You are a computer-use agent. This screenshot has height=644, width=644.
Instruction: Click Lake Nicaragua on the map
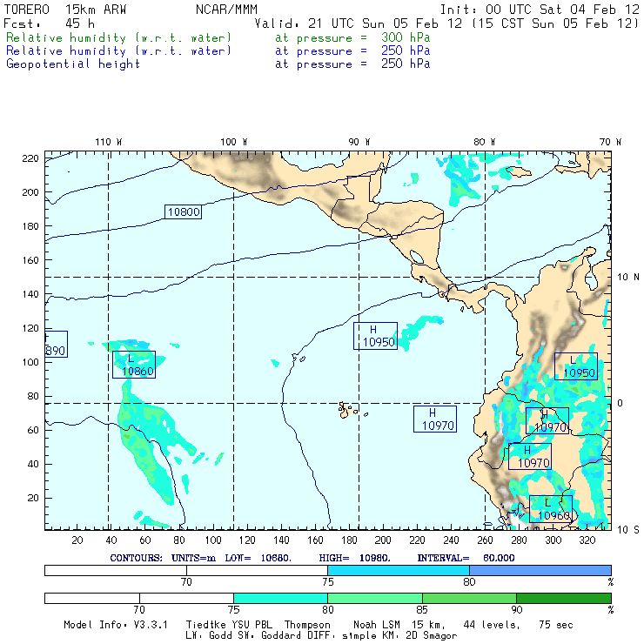coord(417,257)
